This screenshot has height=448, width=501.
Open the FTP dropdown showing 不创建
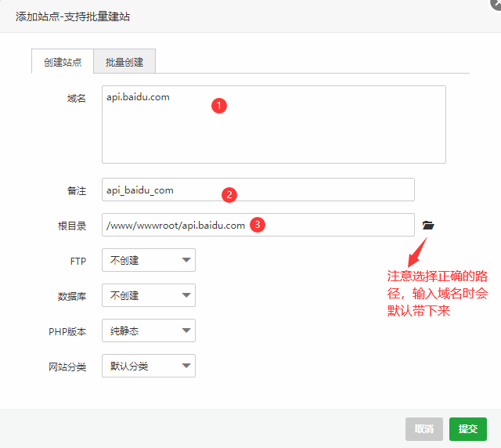click(x=149, y=260)
